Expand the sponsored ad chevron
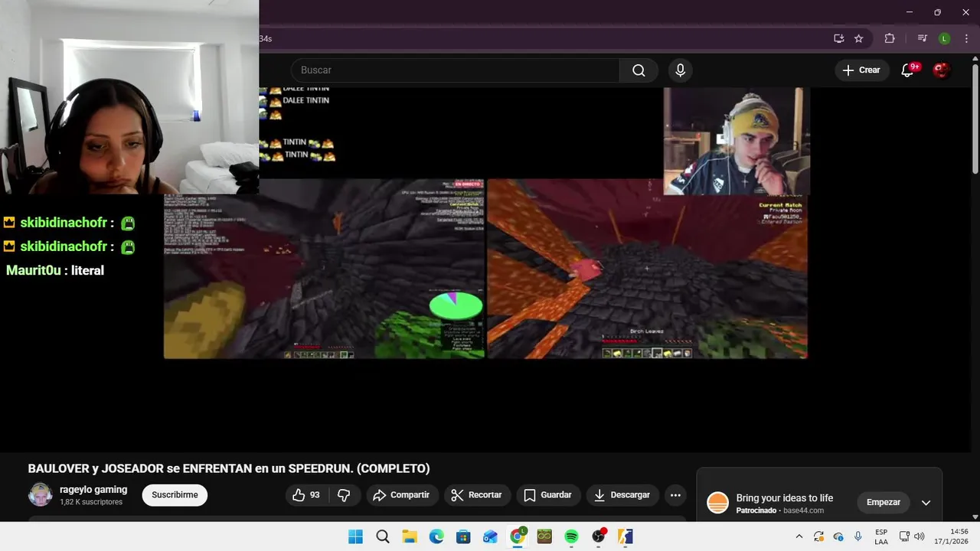The height and width of the screenshot is (551, 980). [x=926, y=503]
